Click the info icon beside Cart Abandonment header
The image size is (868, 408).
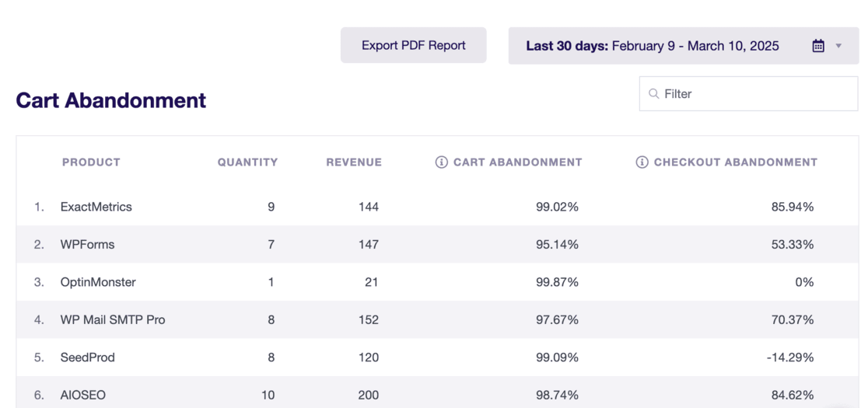click(x=441, y=162)
